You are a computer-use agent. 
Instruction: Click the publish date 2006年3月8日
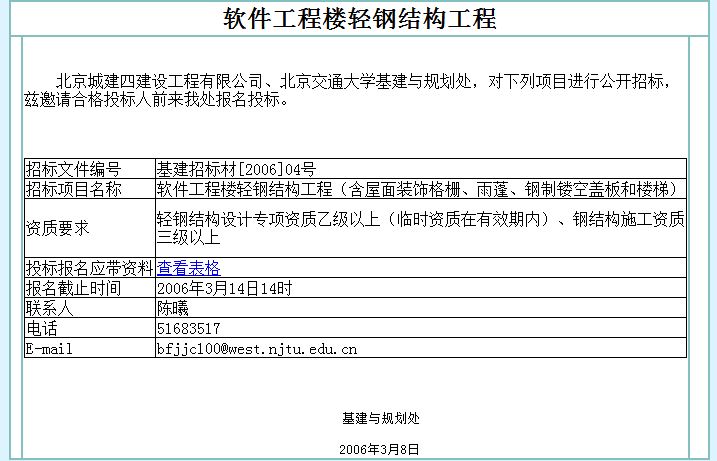(x=379, y=450)
